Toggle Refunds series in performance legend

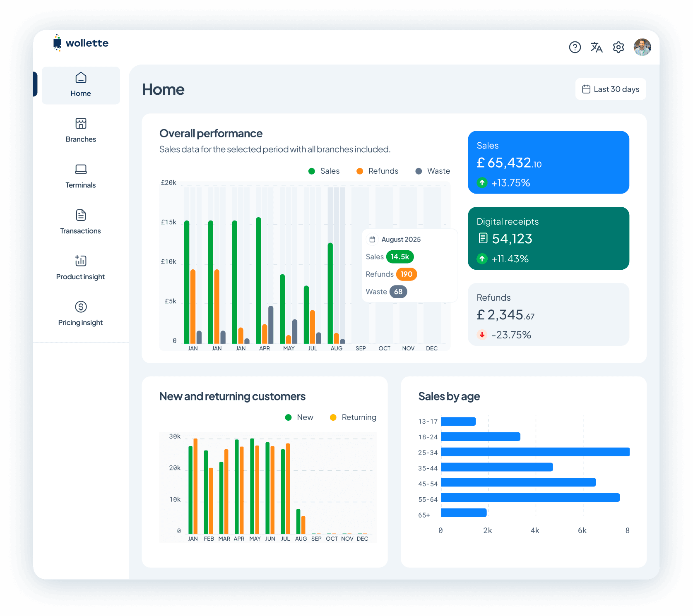tap(377, 171)
